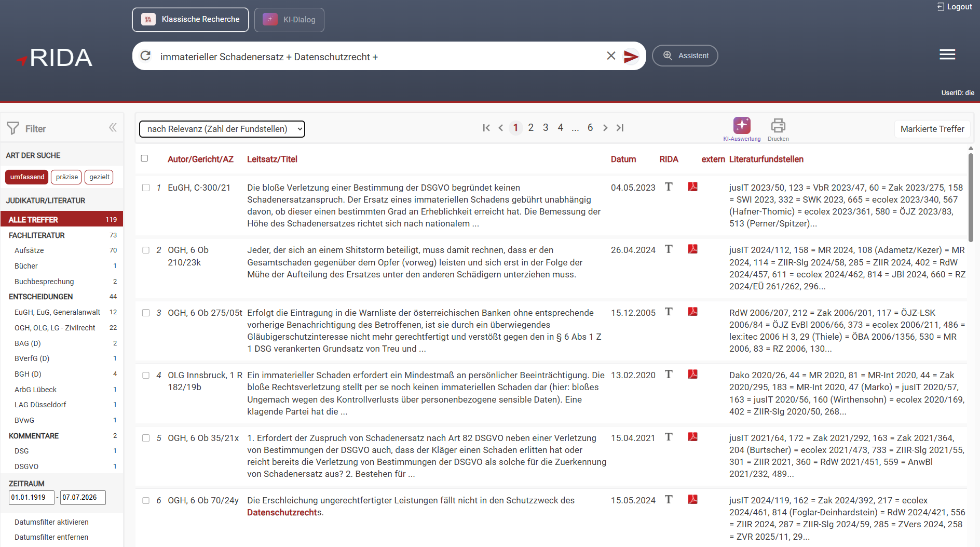Click the Markierte Treffer button
The height and width of the screenshot is (547, 980).
pos(932,129)
